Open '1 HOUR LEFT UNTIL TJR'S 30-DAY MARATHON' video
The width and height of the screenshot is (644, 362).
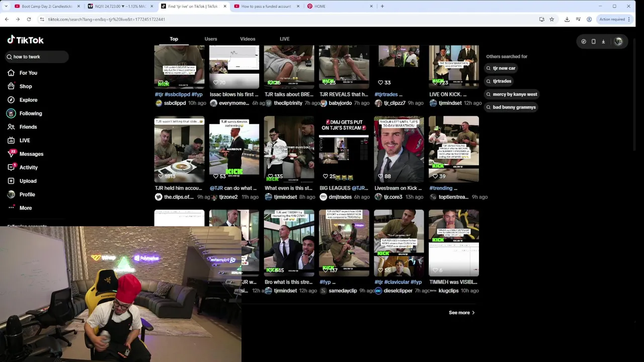[x=399, y=149]
